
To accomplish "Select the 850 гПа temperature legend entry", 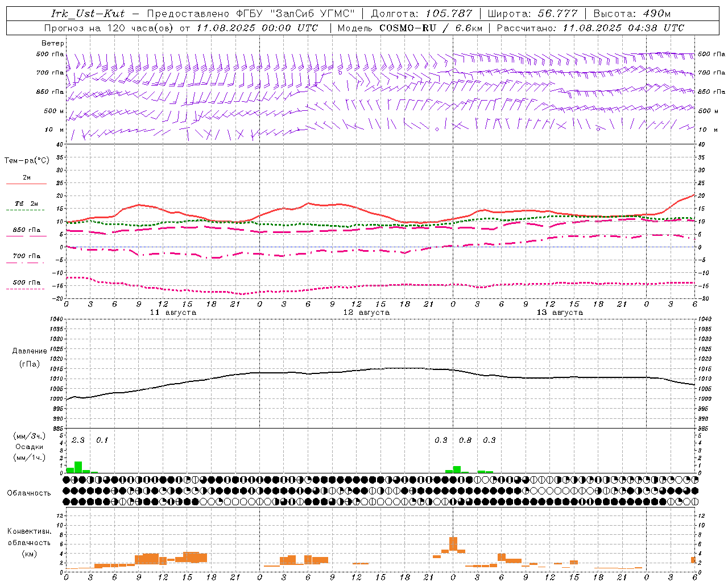I will [27, 230].
